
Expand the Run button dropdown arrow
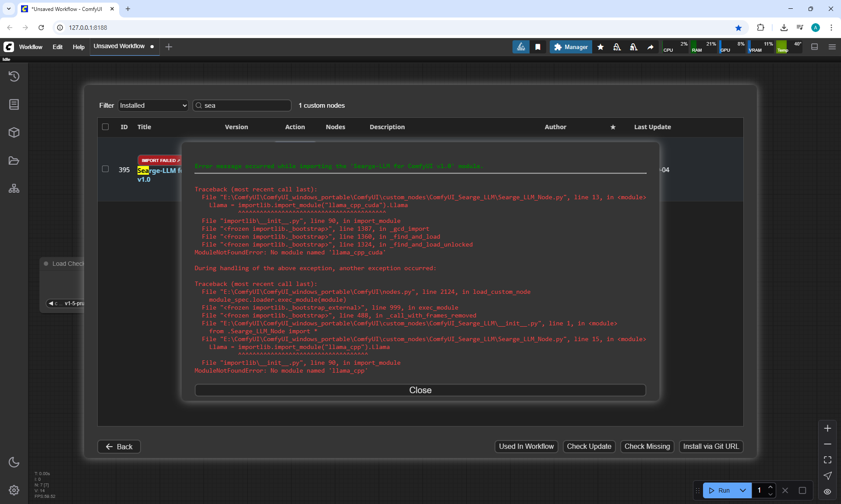(x=743, y=490)
